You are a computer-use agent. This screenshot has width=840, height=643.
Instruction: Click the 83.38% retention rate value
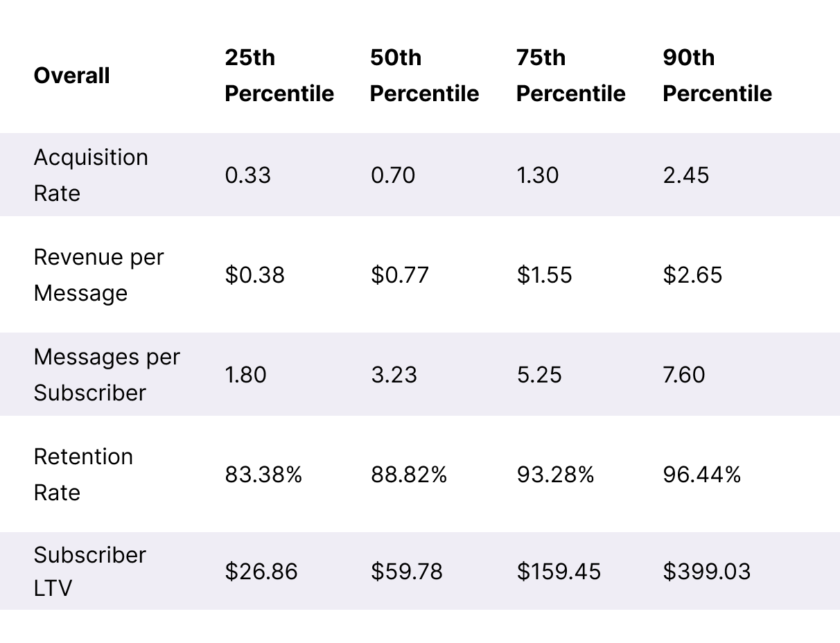pos(263,475)
